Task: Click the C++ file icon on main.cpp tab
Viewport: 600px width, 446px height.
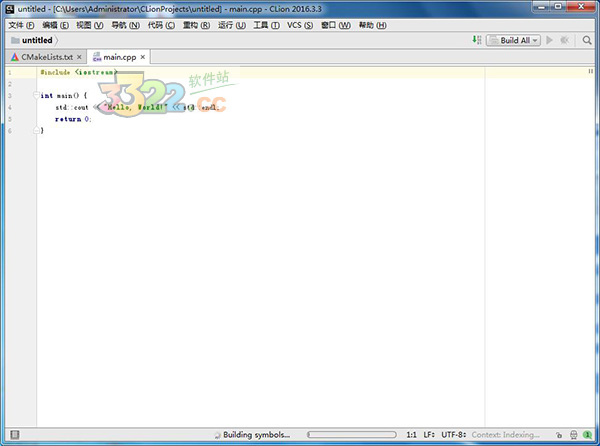Action: click(97, 57)
